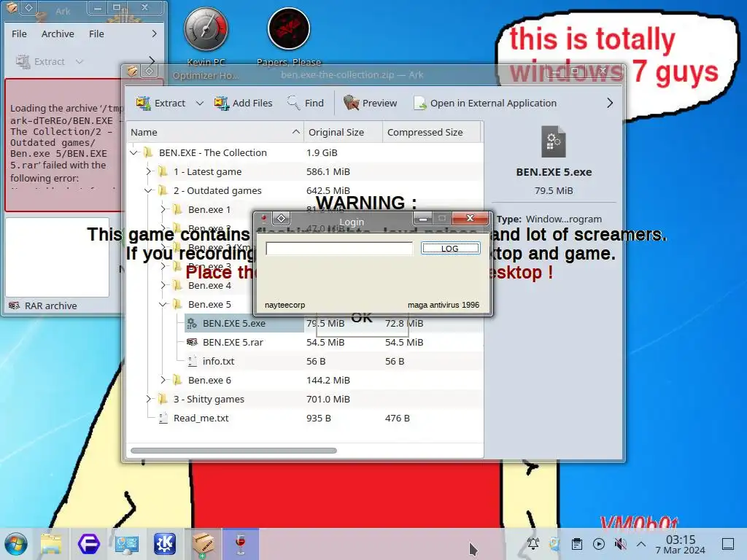Expand hidden system tray icons
Viewport: 747px width, 560px height.
pos(641,544)
